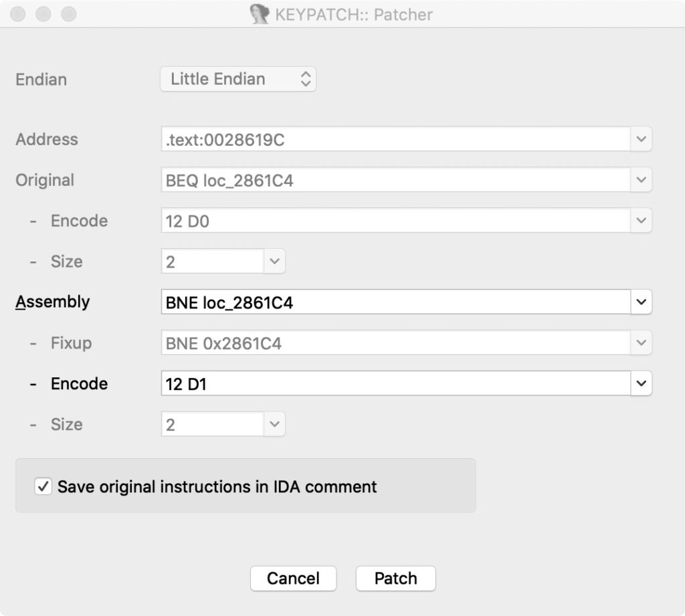Click the Keypatch icon in title bar
Image resolution: width=685 pixels, height=616 pixels.
[260, 14]
